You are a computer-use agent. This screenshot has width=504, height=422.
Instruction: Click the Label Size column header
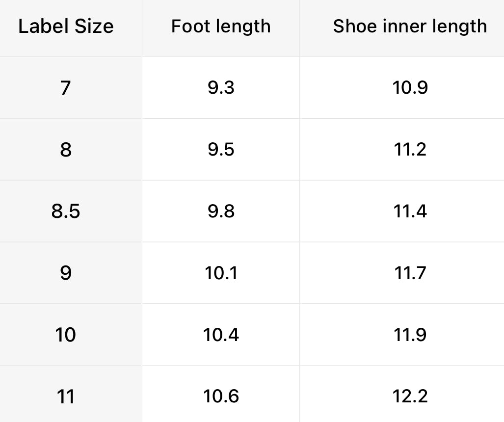66,26
